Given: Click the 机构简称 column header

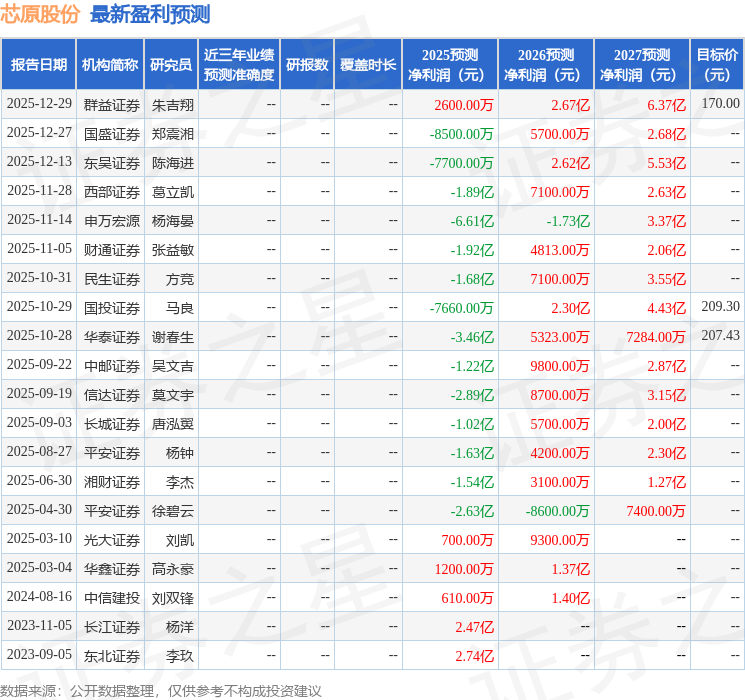Looking at the screenshot, I should [110, 65].
